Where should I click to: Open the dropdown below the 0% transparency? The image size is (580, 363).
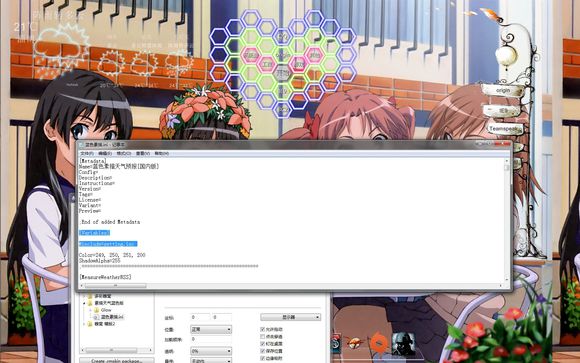[211, 360]
